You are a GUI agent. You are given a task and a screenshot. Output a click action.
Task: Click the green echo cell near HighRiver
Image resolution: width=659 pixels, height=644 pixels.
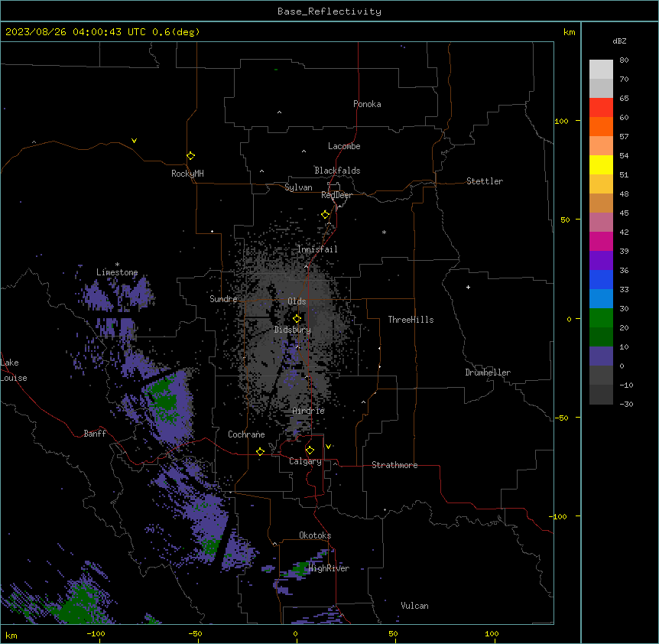(x=300, y=568)
